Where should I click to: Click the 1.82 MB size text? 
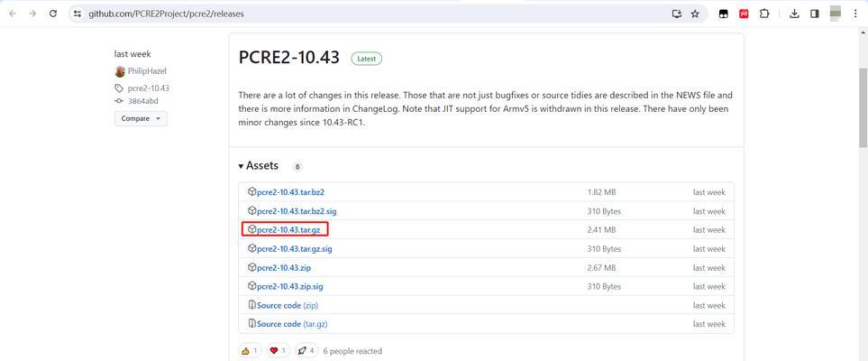(x=602, y=192)
